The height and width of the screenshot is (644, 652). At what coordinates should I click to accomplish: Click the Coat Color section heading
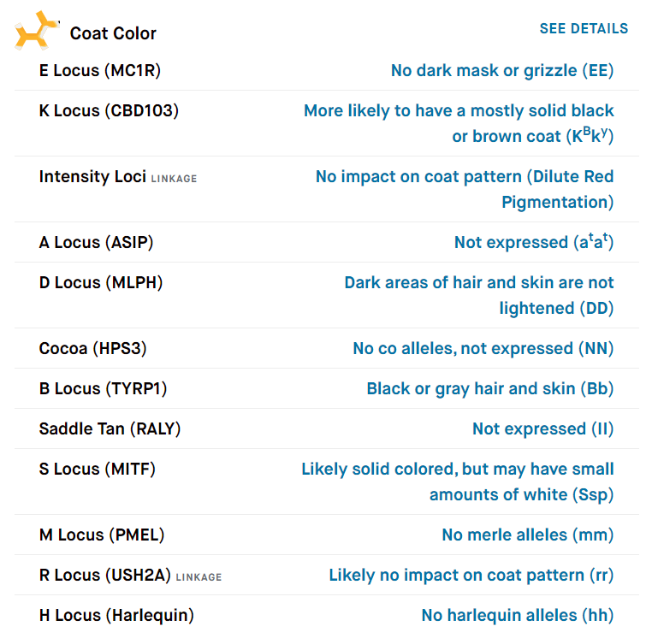[113, 33]
